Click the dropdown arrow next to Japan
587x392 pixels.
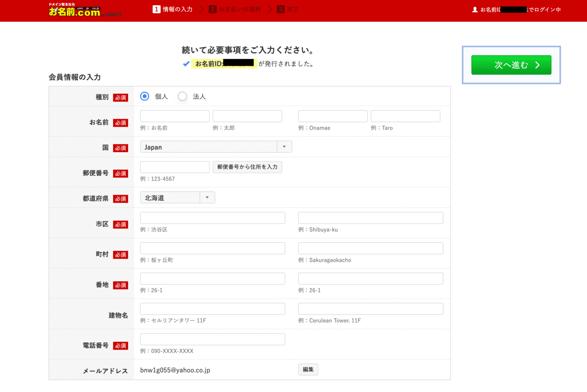point(284,147)
